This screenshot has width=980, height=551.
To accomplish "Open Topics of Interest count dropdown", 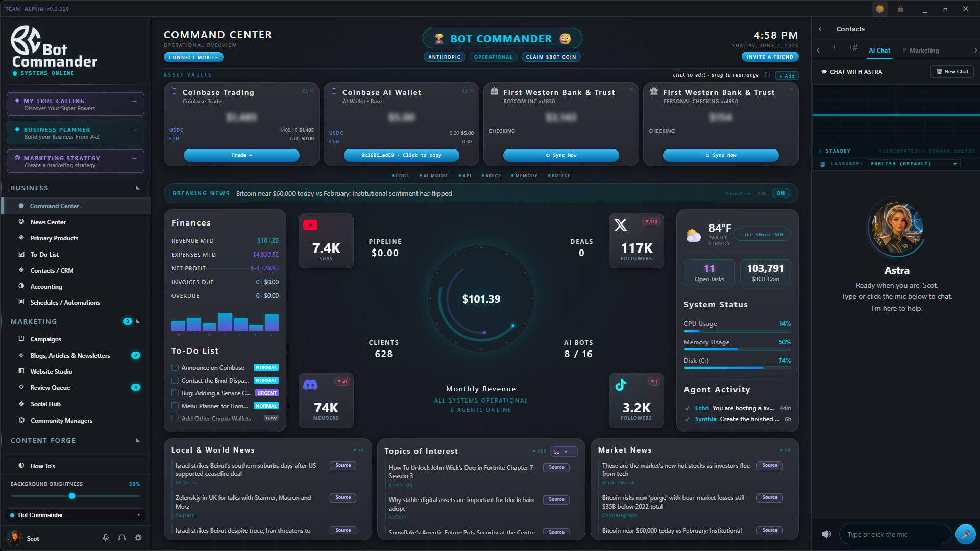I will click(563, 452).
